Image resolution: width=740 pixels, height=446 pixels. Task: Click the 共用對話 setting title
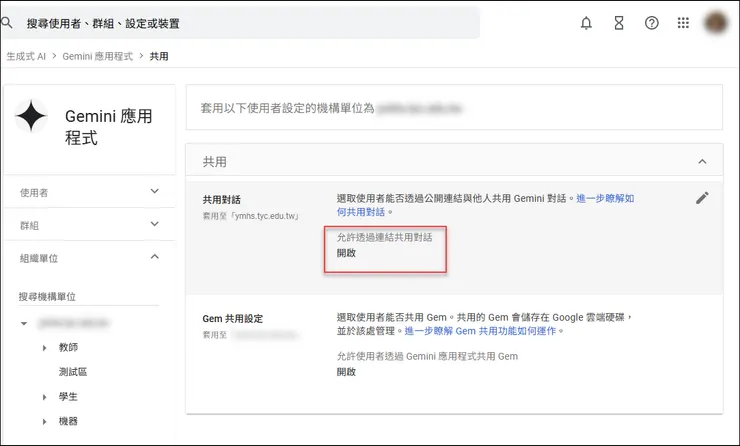click(222, 200)
